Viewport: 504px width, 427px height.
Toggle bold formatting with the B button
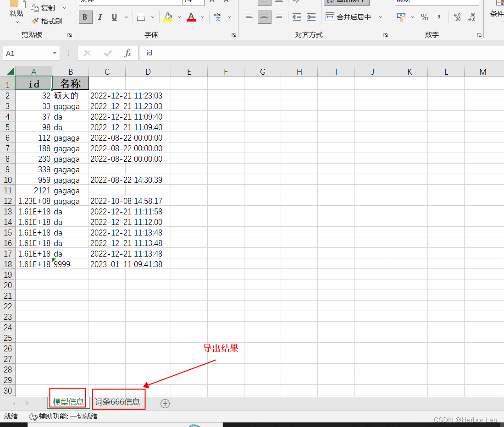85,17
